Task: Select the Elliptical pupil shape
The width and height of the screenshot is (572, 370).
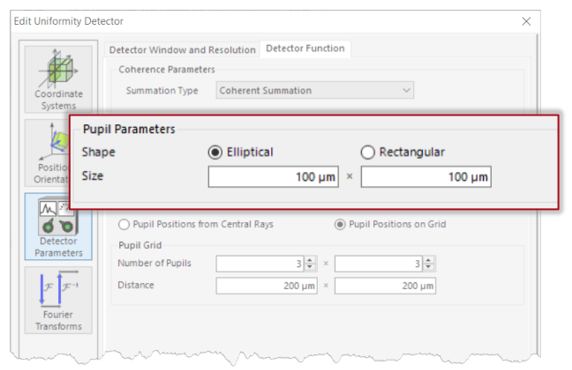Action: coord(240,152)
